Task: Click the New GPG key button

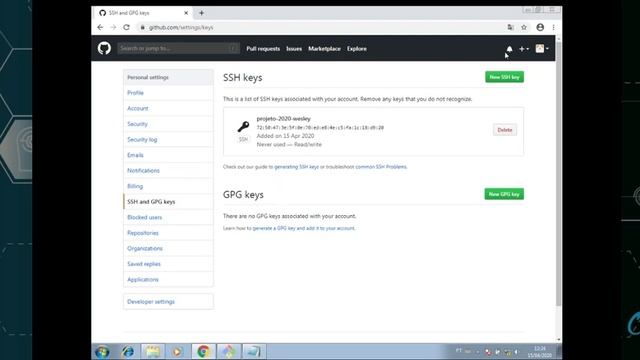Action: 504,194
